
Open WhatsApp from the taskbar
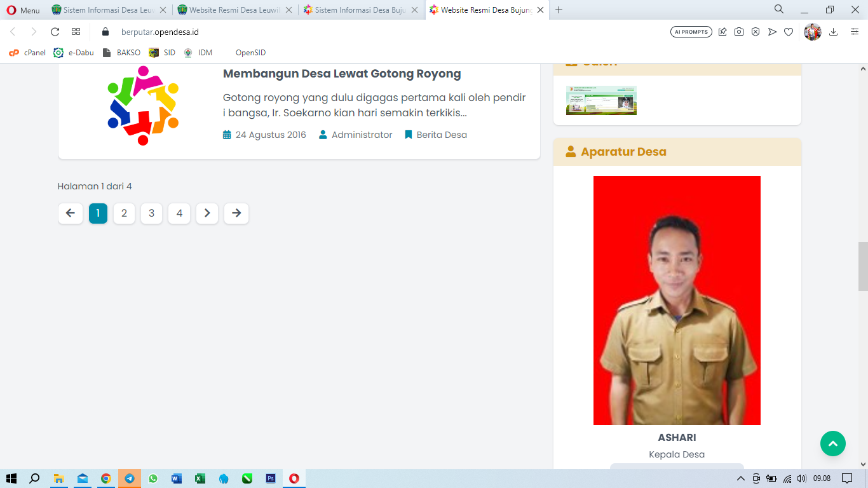click(x=153, y=478)
